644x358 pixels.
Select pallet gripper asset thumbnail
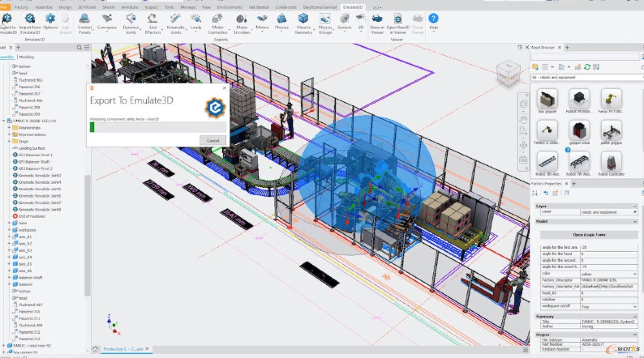pos(611,130)
